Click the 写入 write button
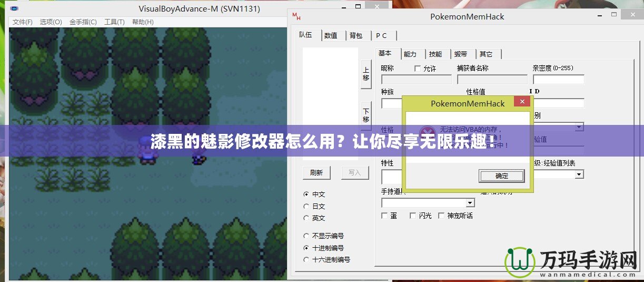This screenshot has height=282, width=644. pos(355,172)
